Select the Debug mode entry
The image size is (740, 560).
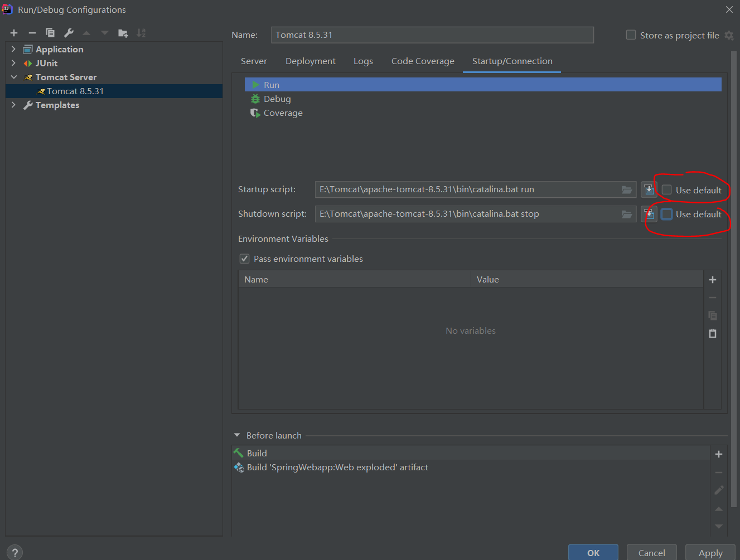pyautogui.click(x=483, y=99)
